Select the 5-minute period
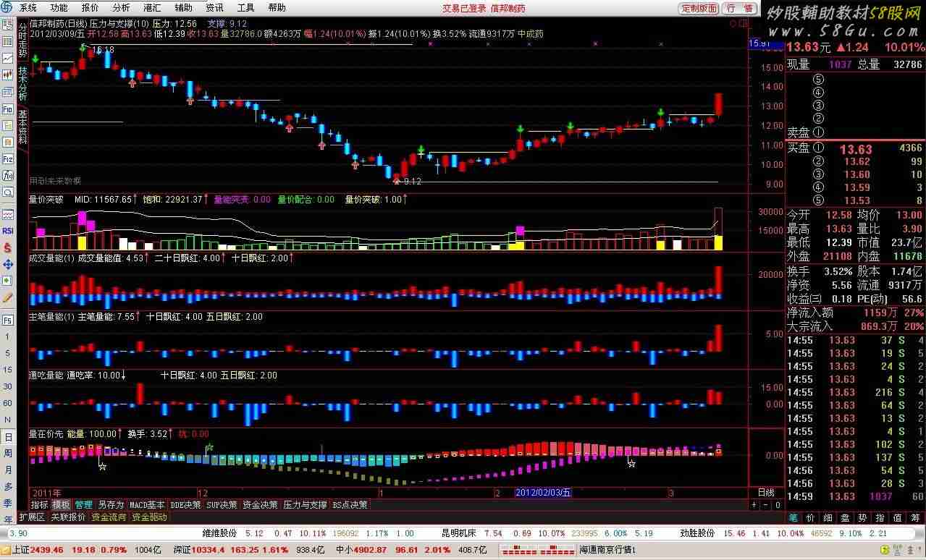 coord(8,354)
